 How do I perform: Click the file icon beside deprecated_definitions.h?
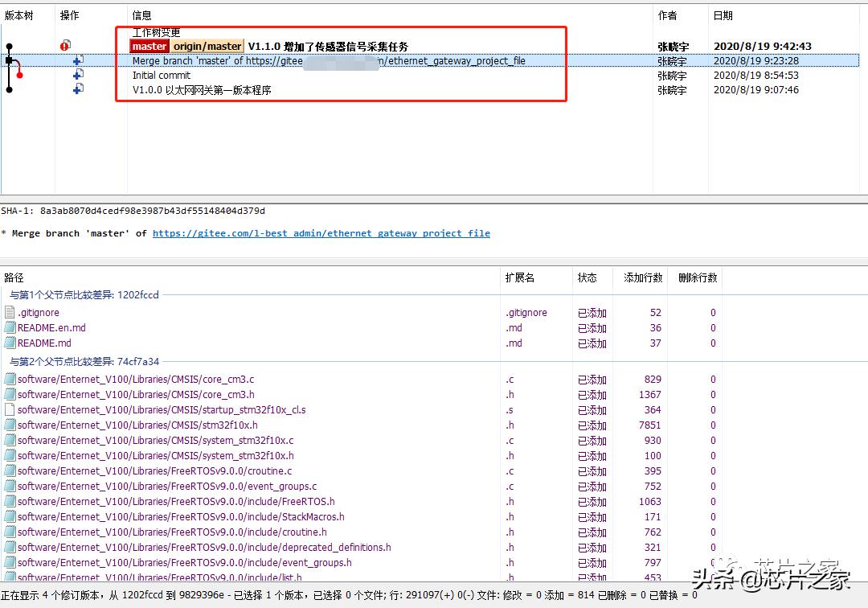tap(10, 547)
